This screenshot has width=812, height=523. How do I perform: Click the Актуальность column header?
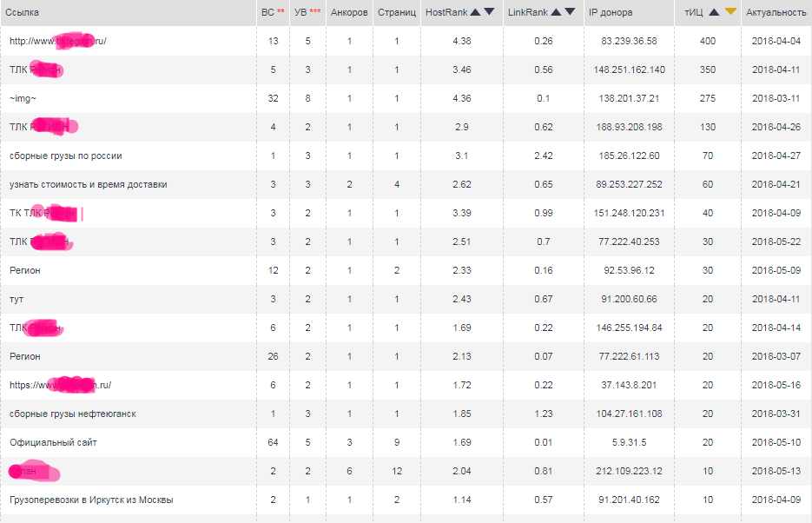(776, 13)
